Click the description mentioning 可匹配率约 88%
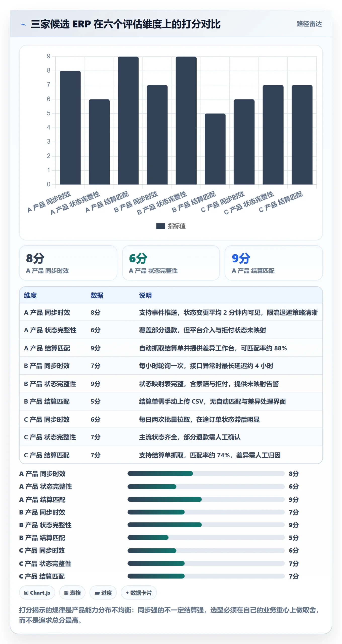 tap(213, 348)
